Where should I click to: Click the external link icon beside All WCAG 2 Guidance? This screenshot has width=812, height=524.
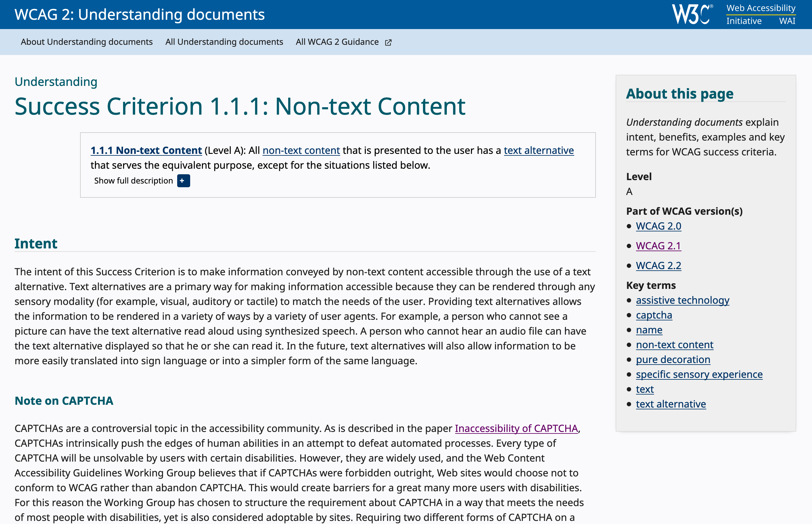click(388, 43)
